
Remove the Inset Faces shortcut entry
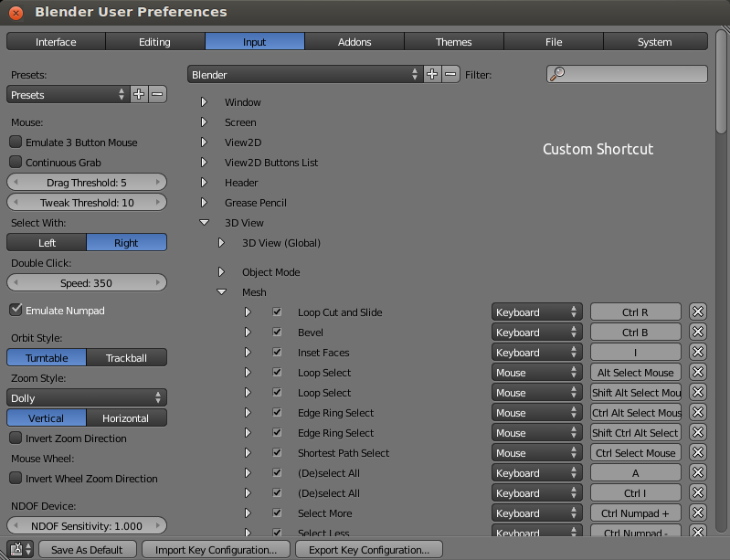coord(697,352)
